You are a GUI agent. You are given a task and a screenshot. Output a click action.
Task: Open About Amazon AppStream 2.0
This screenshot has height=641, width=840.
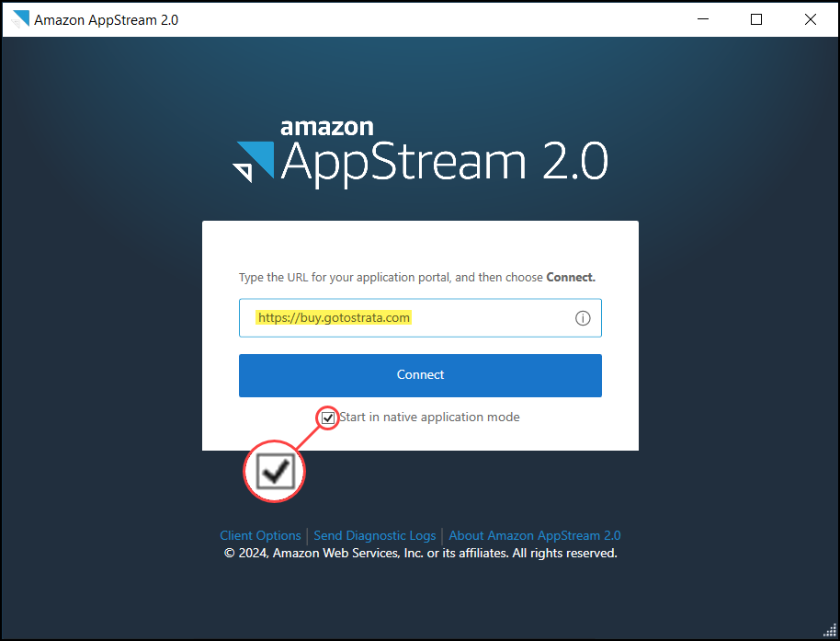tap(534, 534)
